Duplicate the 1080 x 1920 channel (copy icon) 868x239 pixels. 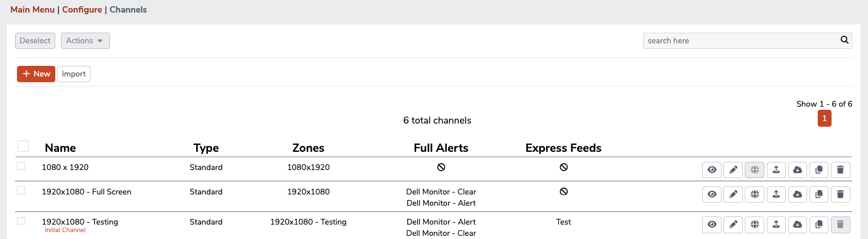818,169
